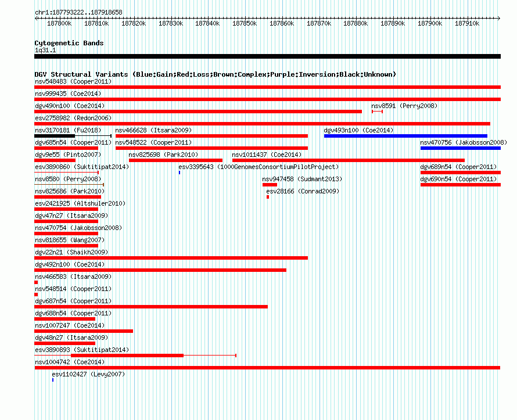Select esv28166 (Conrad2009) label
517x420 pixels.
303,191
